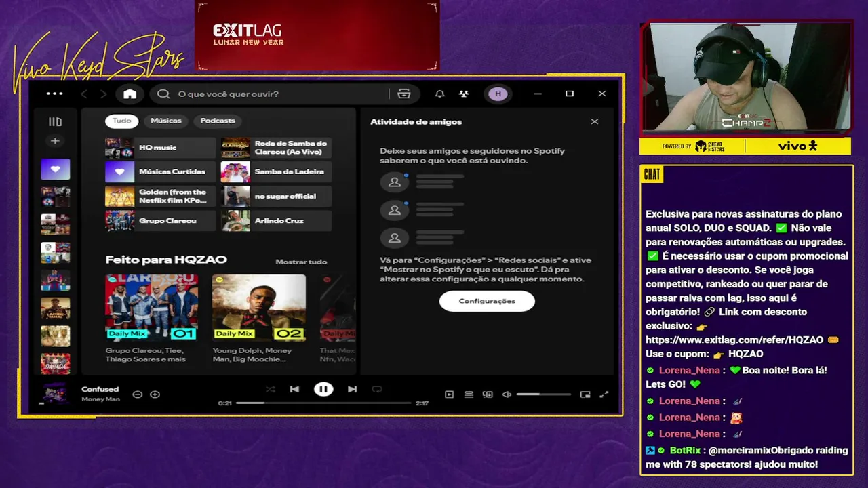Open the 'Danada' sidebar playlist thumbnail
Image resolution: width=868 pixels, height=488 pixels.
(55, 363)
